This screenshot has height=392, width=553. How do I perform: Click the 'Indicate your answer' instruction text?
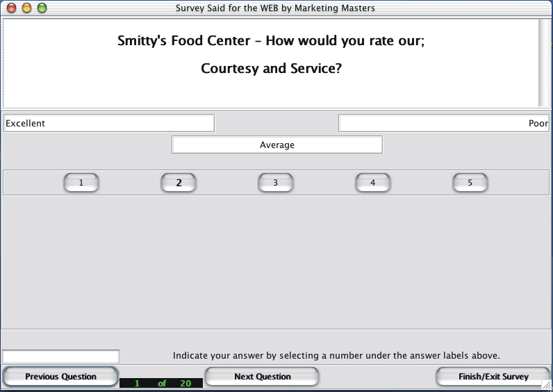[x=336, y=355]
